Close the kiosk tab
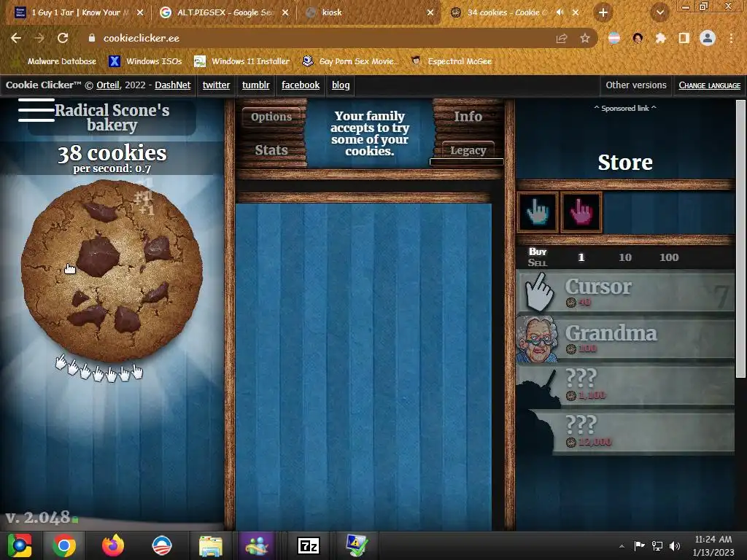The image size is (747, 560). tap(430, 12)
